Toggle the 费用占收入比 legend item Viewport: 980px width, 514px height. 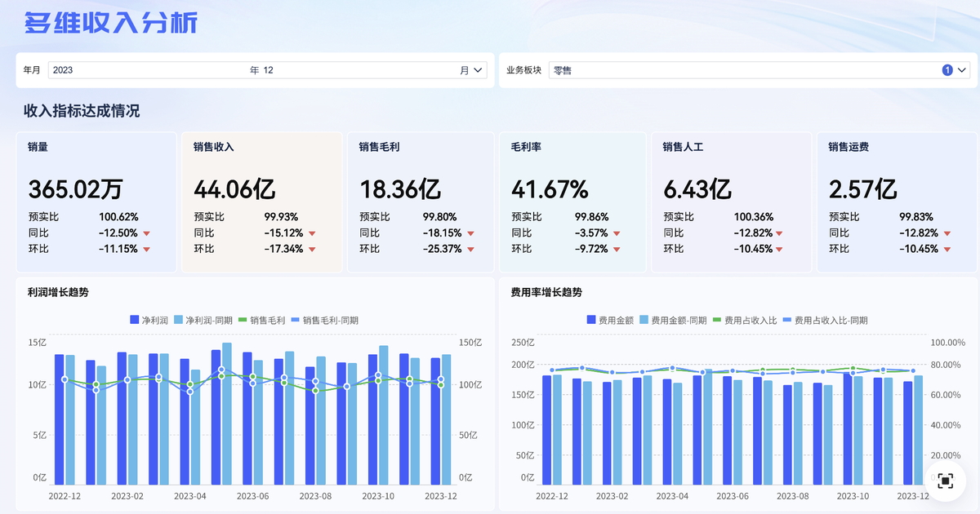pos(745,321)
